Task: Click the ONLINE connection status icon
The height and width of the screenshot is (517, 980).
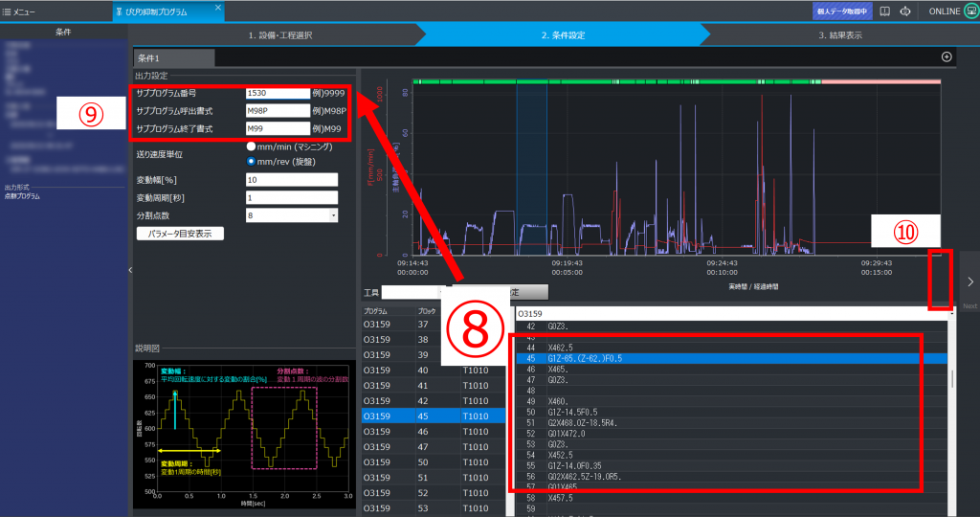Action: [970, 11]
